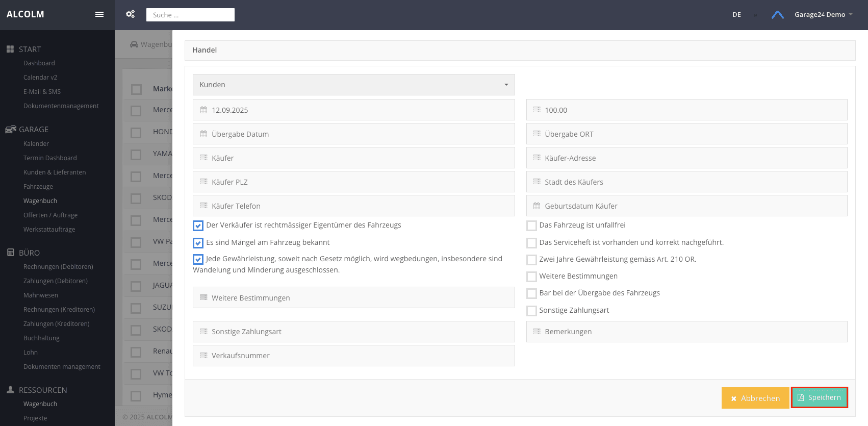
Task: Click the RESSOURCEN person icon in sidebar
Action: [x=10, y=390]
